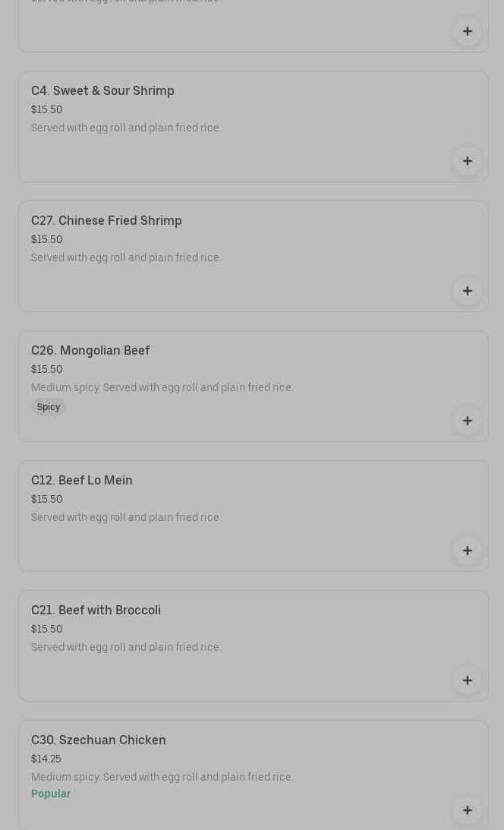Image resolution: width=504 pixels, height=830 pixels.
Task: Click the Spicy tag on Mongolian Beef
Action: pos(49,407)
